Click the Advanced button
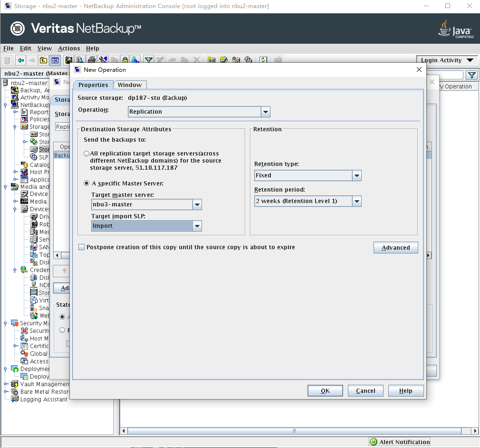This screenshot has height=448, width=480. pos(395,247)
